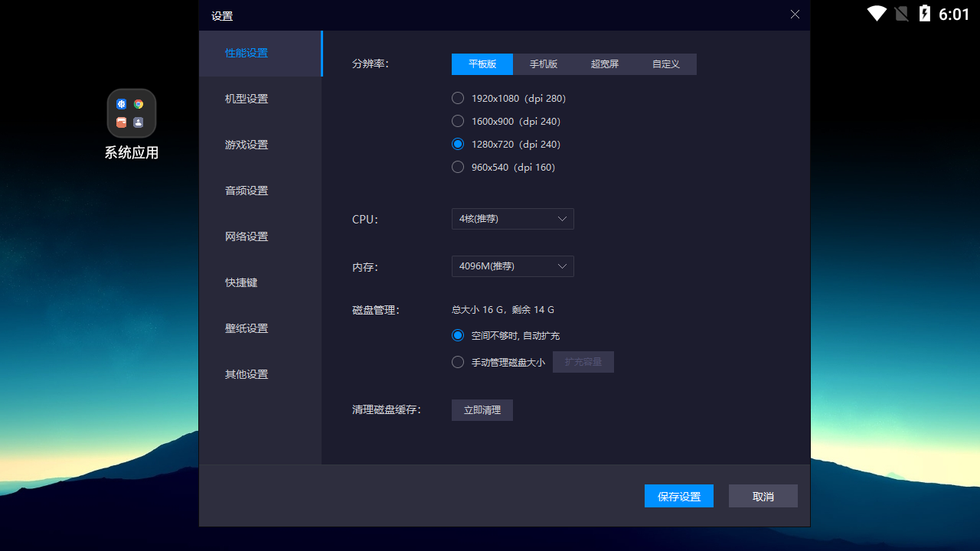Open the 快捷键 settings page
The width and height of the screenshot is (980, 551).
click(x=260, y=283)
